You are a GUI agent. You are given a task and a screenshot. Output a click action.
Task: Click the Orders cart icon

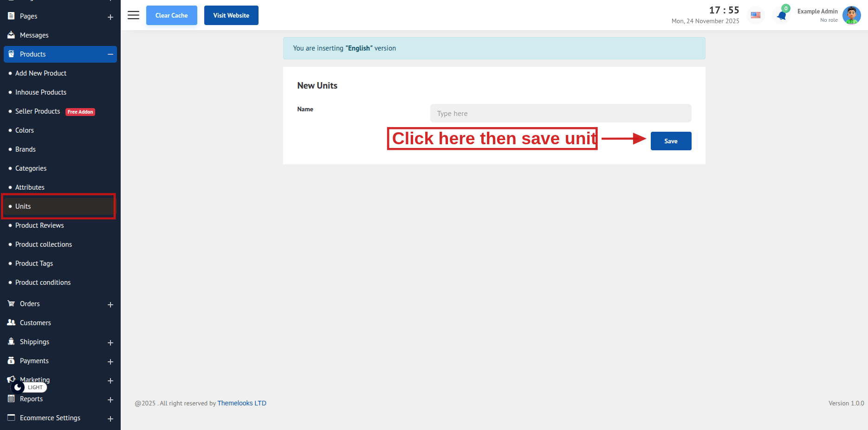coord(11,304)
